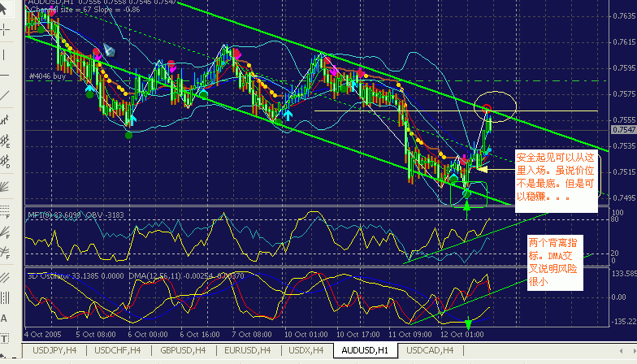
Task: Select annotation starting with 两个背离指标
Action: 554,262
